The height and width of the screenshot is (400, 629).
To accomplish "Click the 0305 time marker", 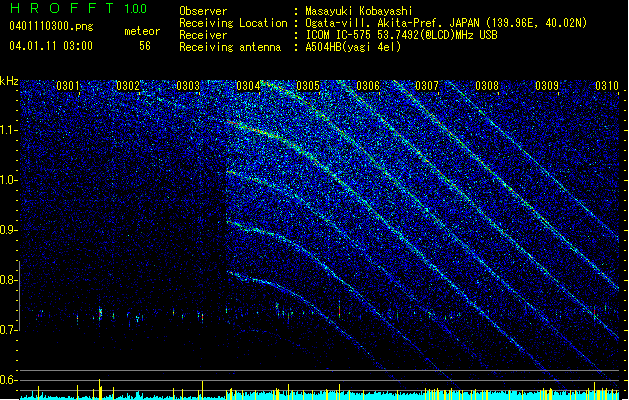I will point(308,86).
